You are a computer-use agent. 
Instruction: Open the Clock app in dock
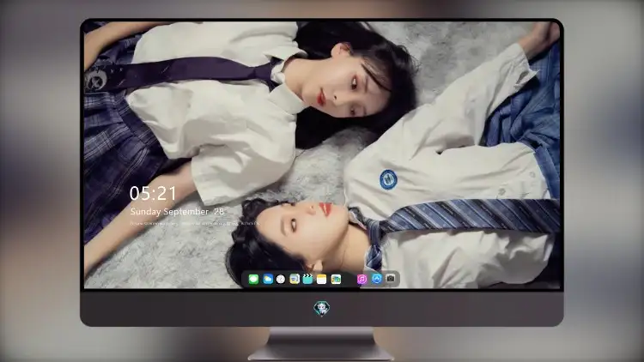[281, 280]
